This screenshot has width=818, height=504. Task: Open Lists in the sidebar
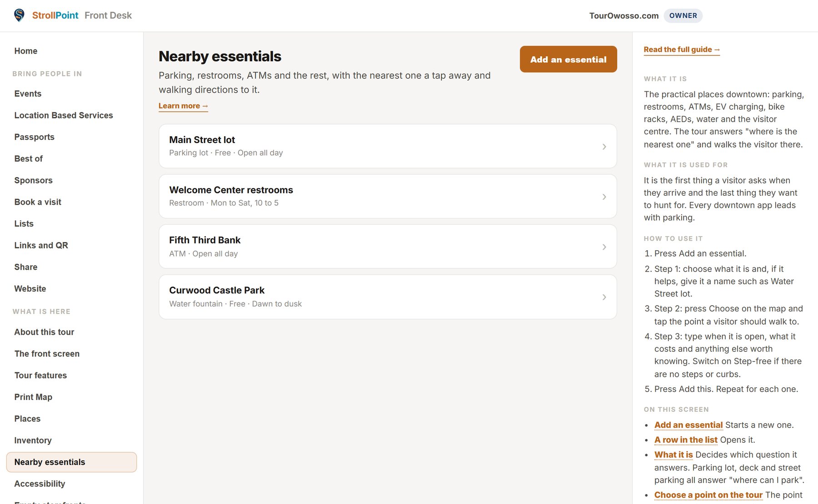tap(71, 223)
